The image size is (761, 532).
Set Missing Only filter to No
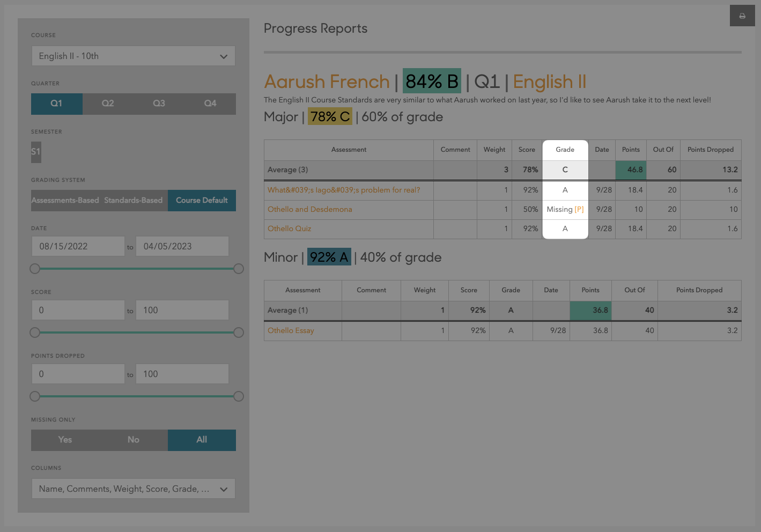134,440
